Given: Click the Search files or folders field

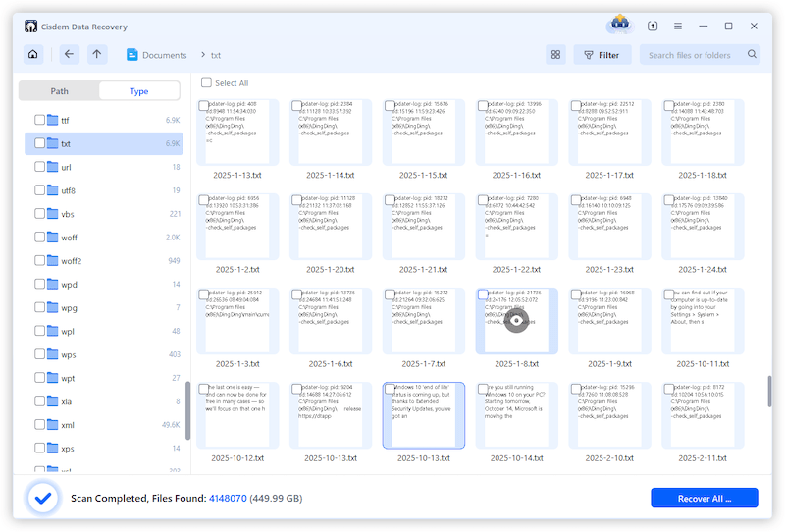Looking at the screenshot, I should pos(694,55).
